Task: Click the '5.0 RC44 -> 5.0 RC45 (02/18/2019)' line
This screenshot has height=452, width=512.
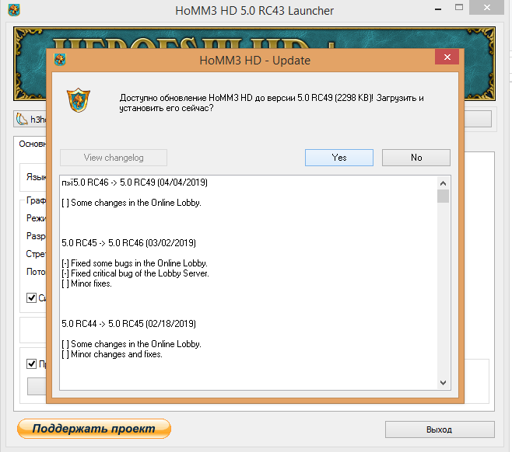Action: [x=129, y=324]
